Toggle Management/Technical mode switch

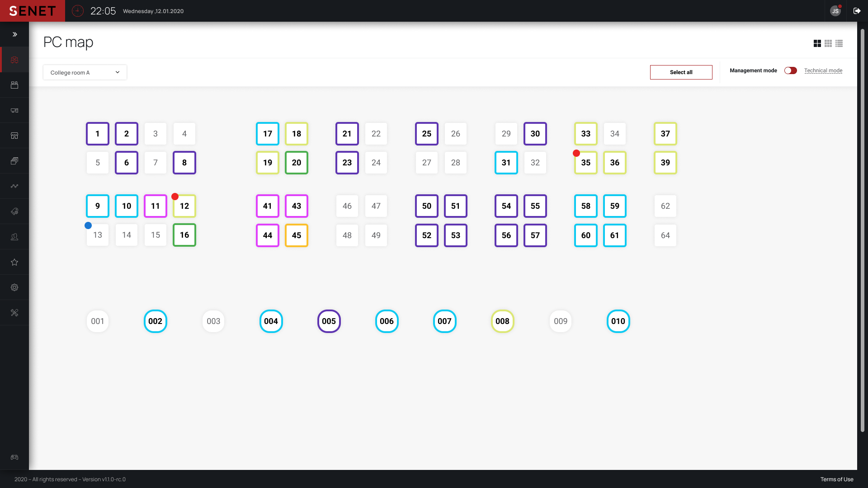click(x=790, y=70)
